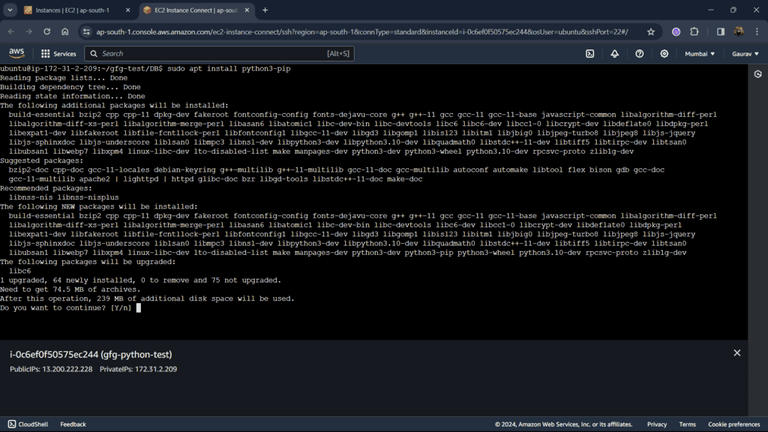Viewport: 768px width, 432px height.
Task: Open CloudShell in the footer
Action: (x=28, y=424)
